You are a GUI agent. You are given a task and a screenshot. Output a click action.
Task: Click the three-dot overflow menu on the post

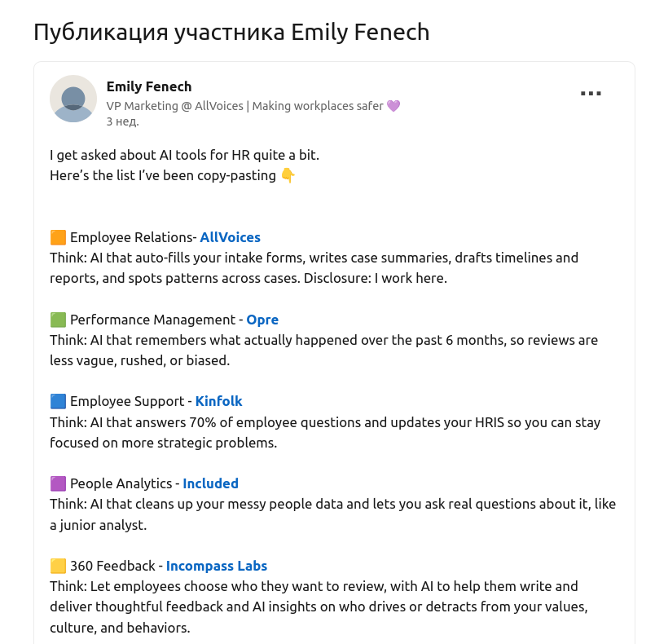coord(591,93)
